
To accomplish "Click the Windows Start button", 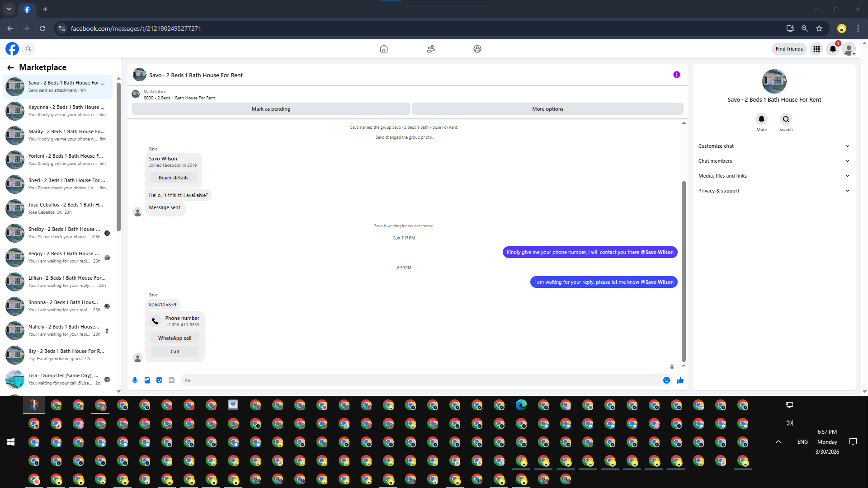I will [x=11, y=442].
